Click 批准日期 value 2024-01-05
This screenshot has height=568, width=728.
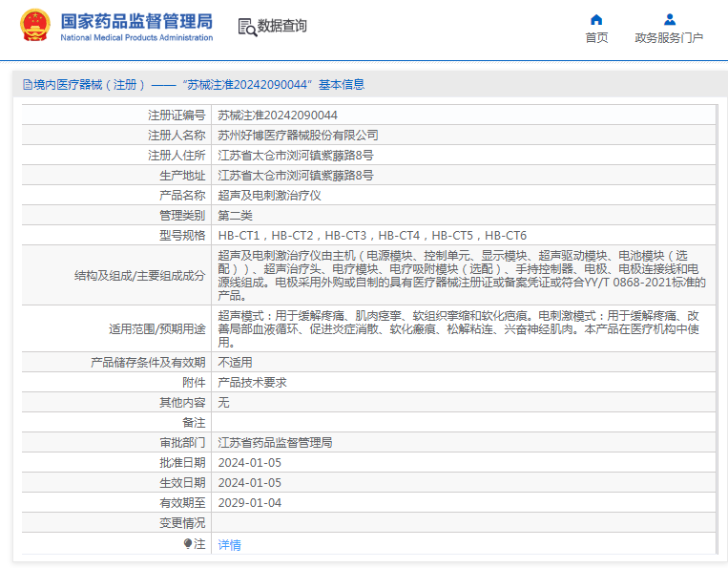tap(249, 463)
